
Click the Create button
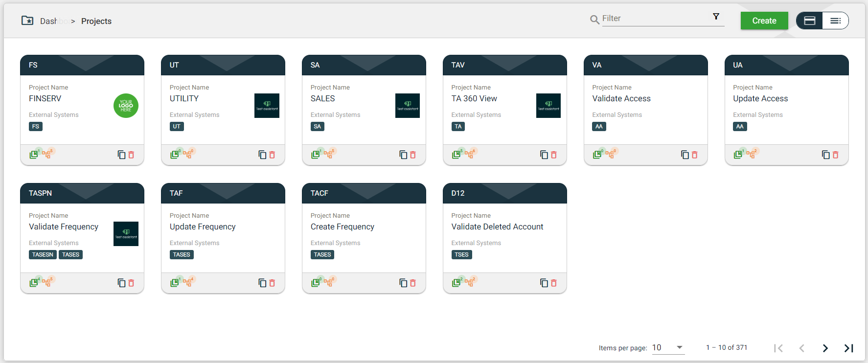pos(764,21)
